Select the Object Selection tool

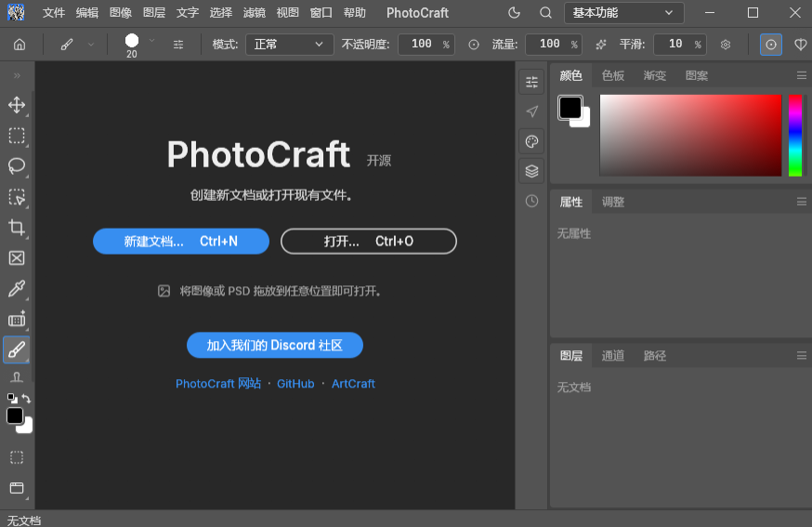click(17, 197)
